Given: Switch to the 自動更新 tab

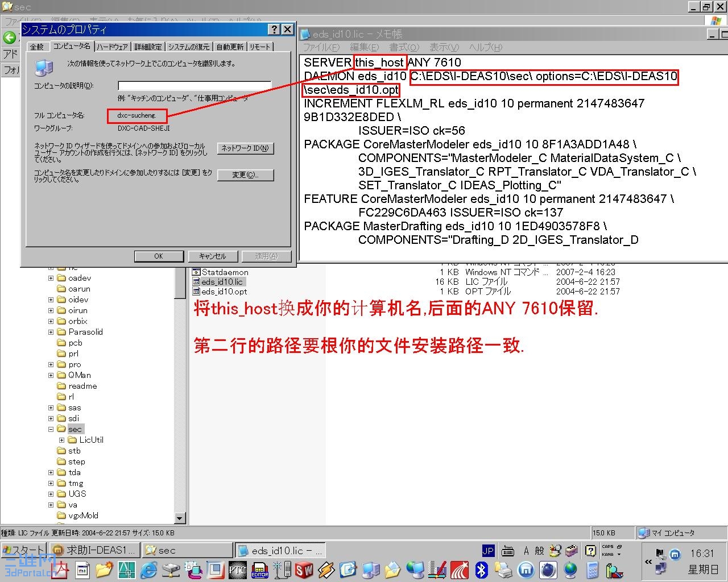Looking at the screenshot, I should coord(230,47).
